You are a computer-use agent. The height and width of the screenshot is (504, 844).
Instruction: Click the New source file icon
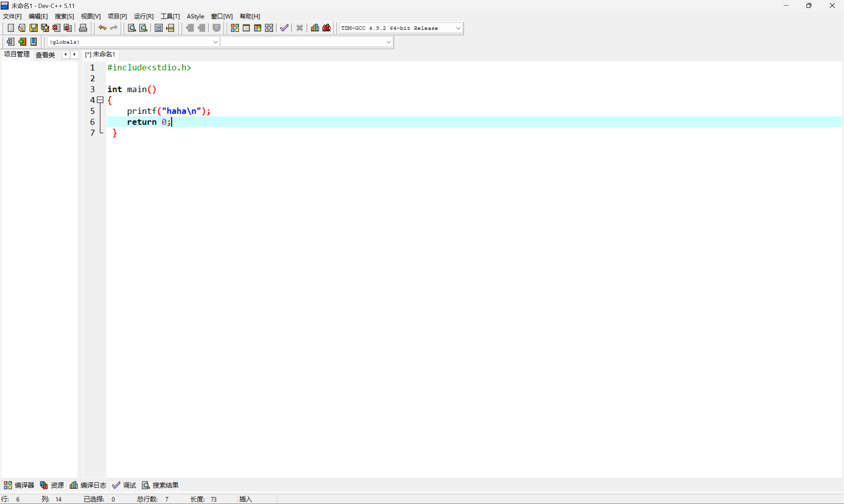point(11,28)
